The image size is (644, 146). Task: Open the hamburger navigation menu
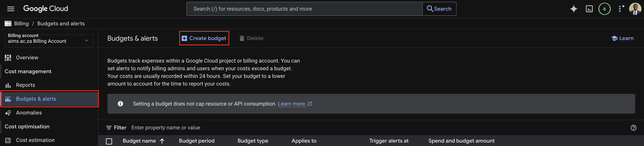pyautogui.click(x=11, y=9)
